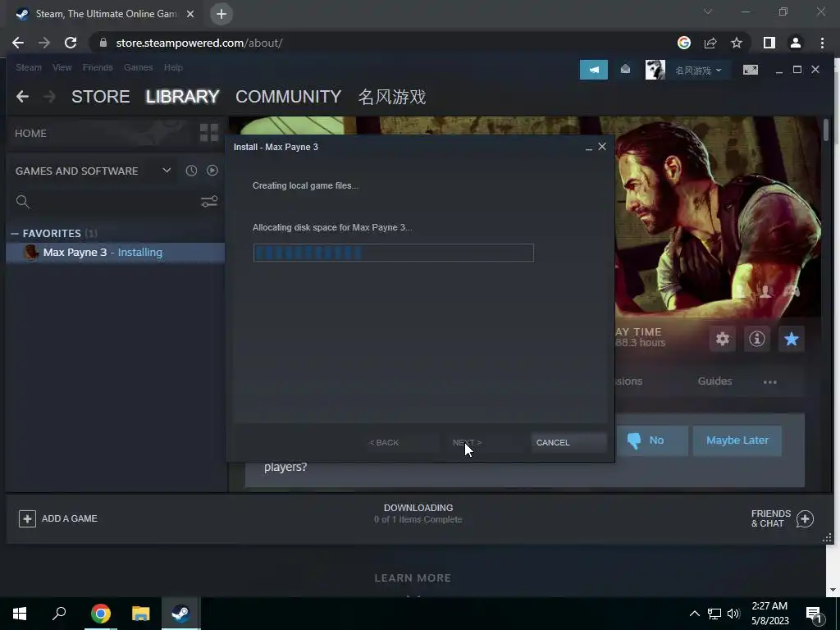Close the Steam browser tab
Screen dimensions: 840x630
coord(190,14)
